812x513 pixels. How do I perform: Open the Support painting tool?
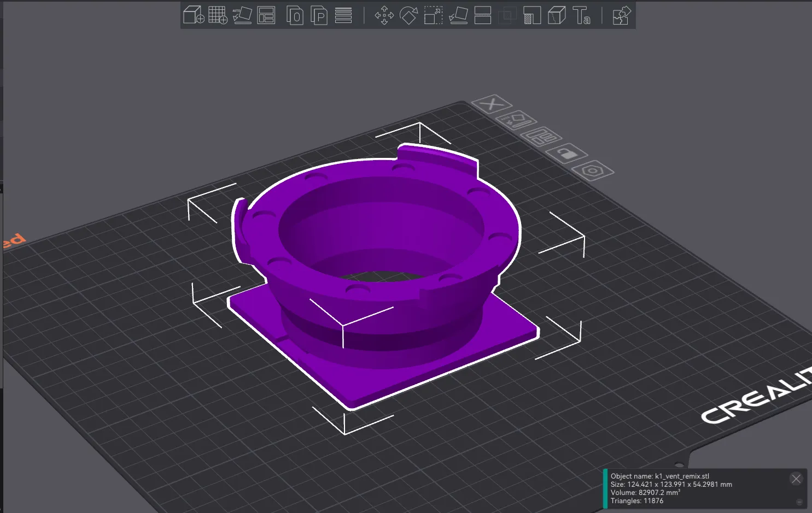pos(532,15)
